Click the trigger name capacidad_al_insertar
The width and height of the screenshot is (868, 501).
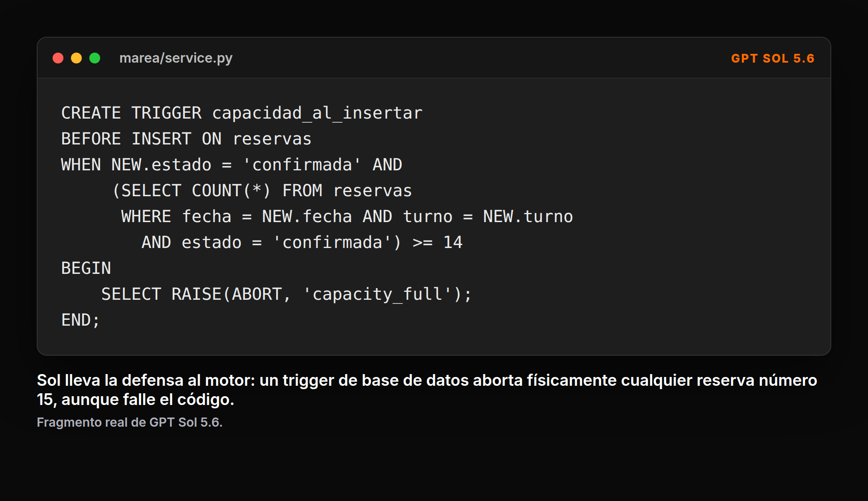coord(317,113)
